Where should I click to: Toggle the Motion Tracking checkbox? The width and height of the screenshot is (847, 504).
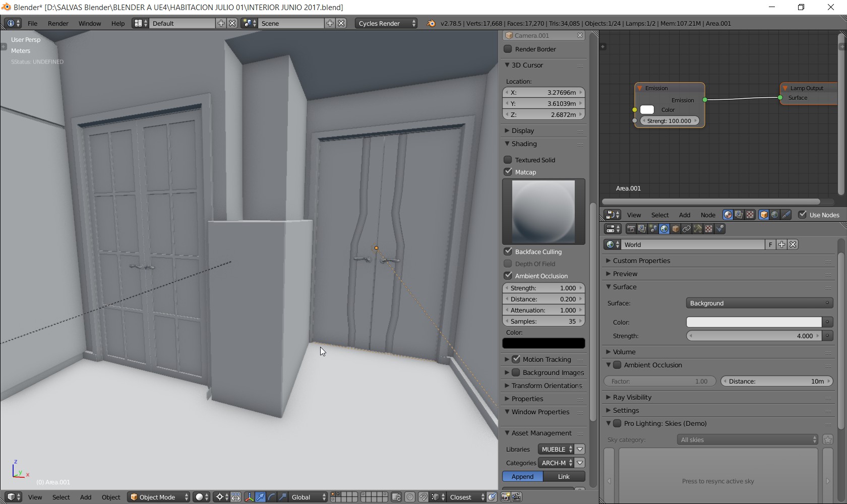(516, 359)
